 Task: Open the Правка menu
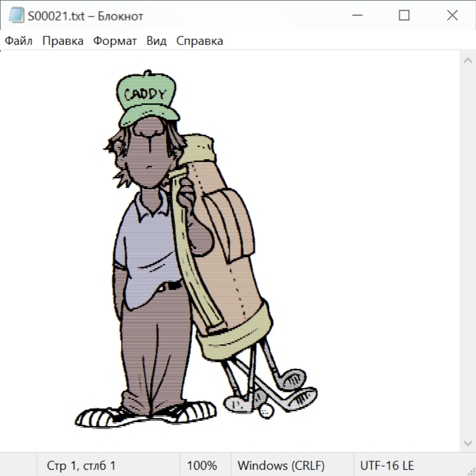pos(62,41)
